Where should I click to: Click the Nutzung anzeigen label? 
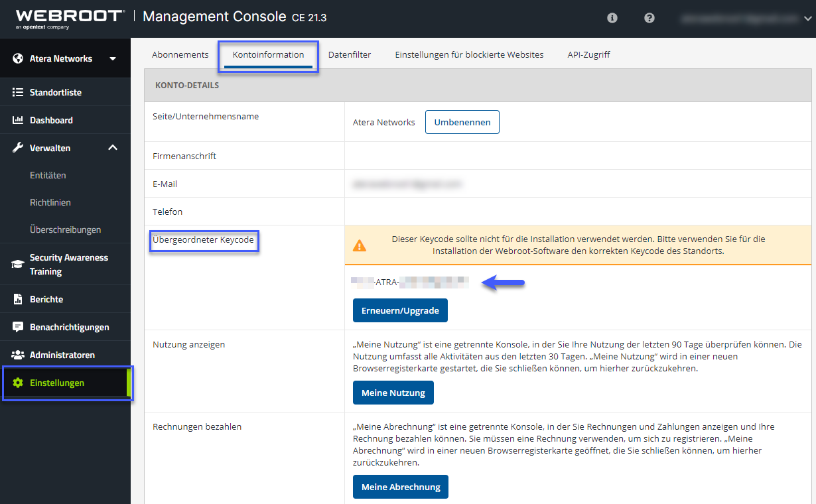pos(188,344)
